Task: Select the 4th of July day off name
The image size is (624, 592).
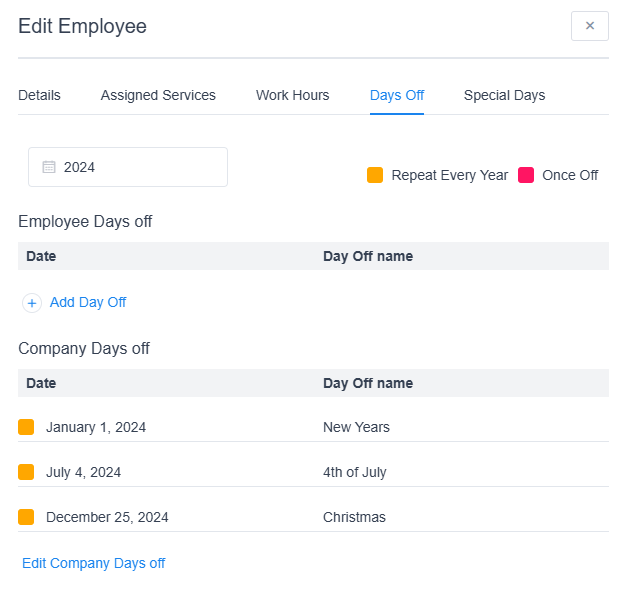Action: [x=354, y=472]
